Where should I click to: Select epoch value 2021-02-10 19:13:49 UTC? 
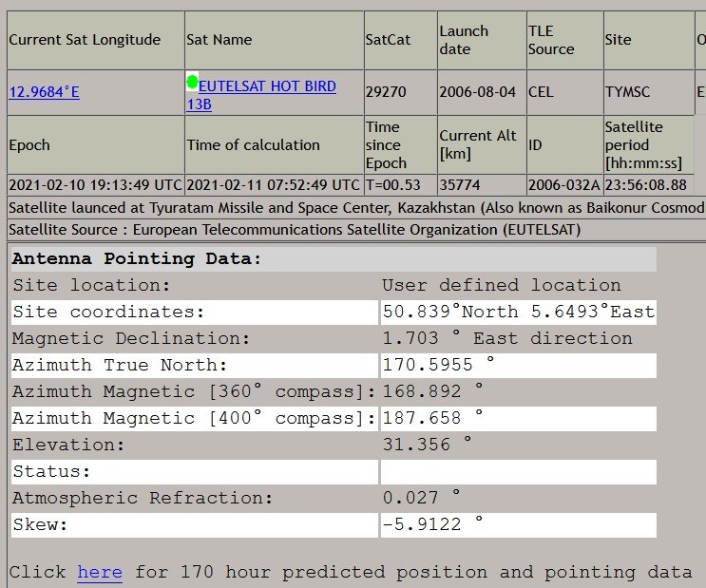point(95,185)
